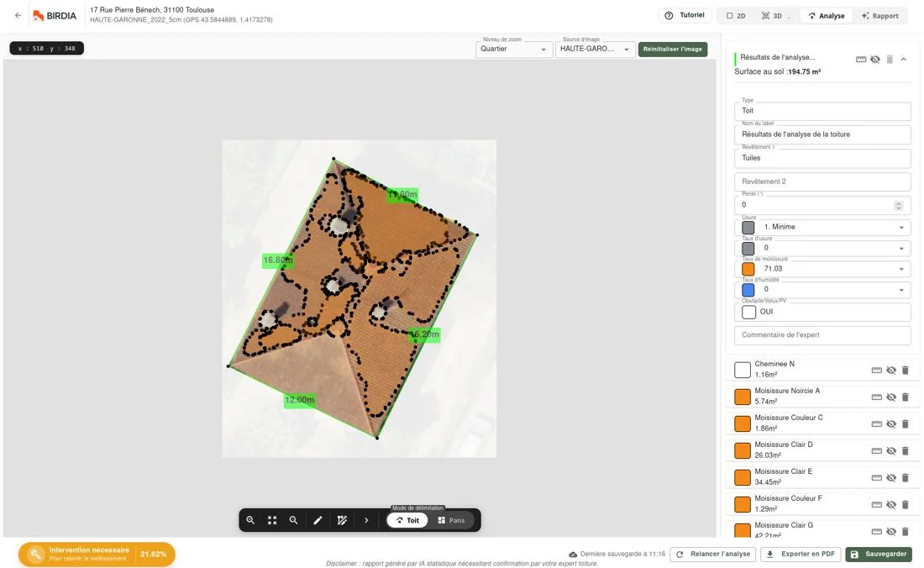Click the ruler icon on Moisissure Couleur C
The image size is (924, 568).
click(876, 423)
